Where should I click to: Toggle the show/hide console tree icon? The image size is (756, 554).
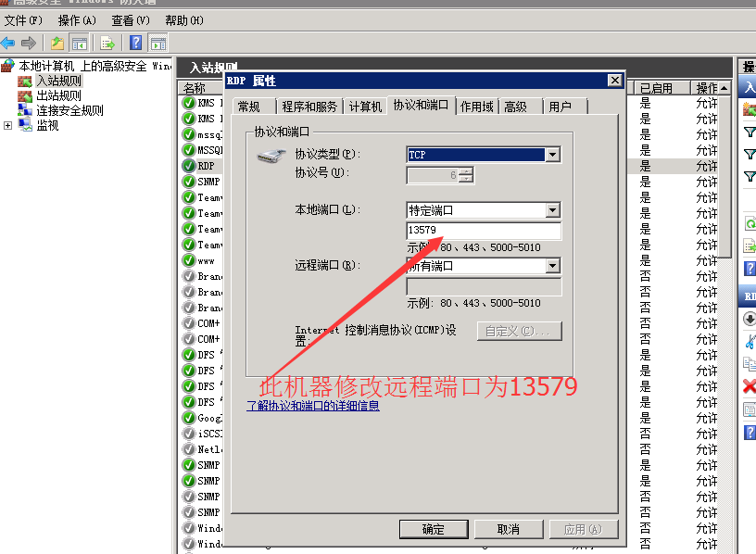click(80, 43)
